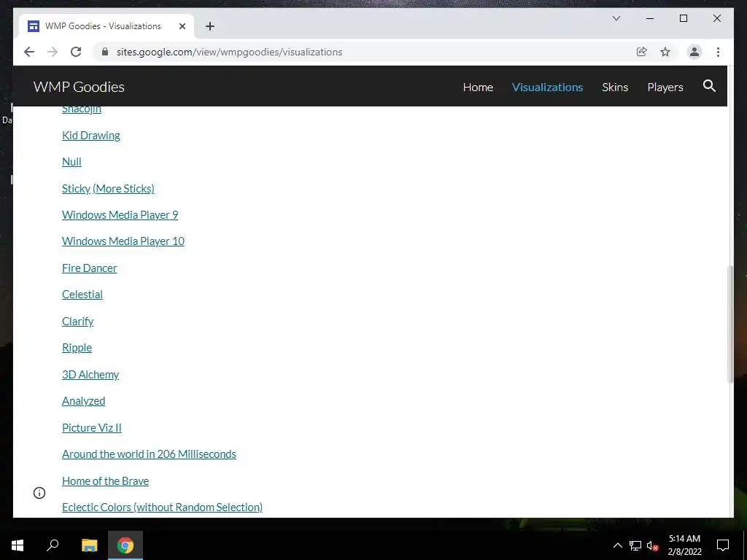This screenshot has height=560, width=747.
Task: Open 3D Alchemy link
Action: click(x=90, y=374)
